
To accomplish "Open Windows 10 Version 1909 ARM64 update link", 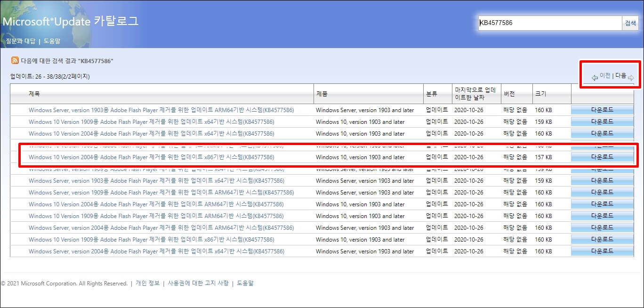I will [x=156, y=216].
